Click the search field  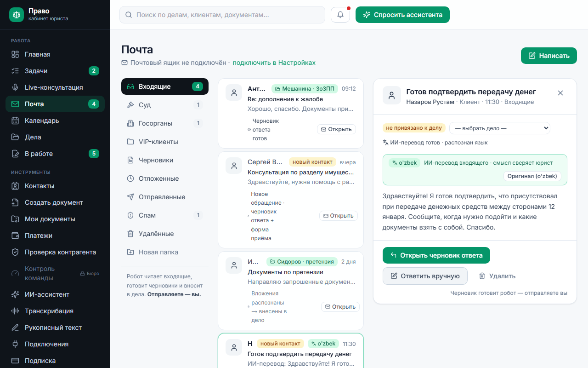(222, 15)
